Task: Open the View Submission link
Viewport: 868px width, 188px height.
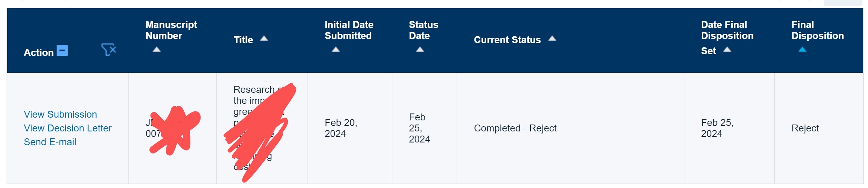Action: [x=60, y=115]
